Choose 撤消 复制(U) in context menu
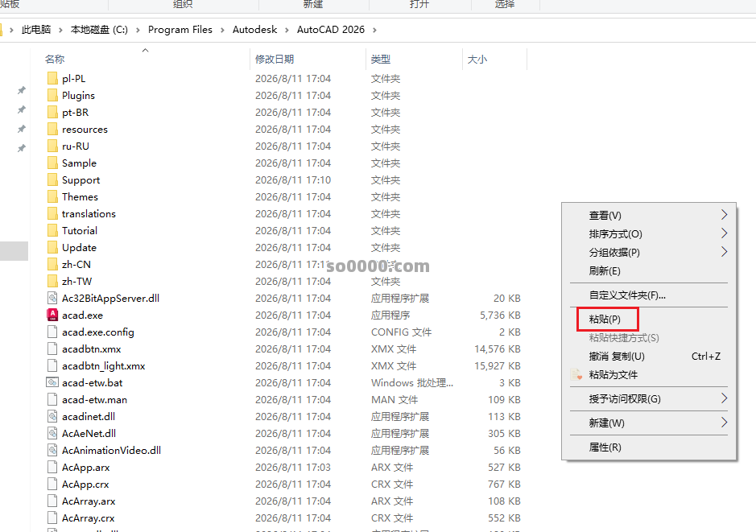 617,356
